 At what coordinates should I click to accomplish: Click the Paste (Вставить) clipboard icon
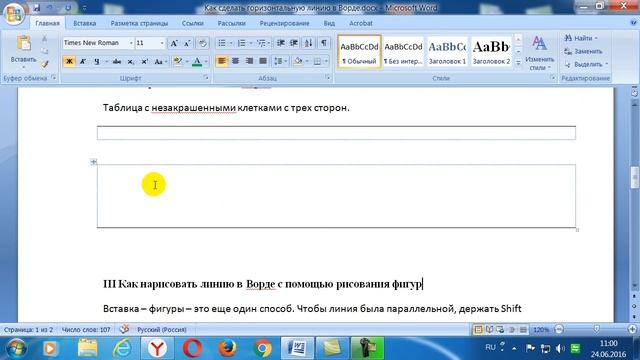point(24,44)
